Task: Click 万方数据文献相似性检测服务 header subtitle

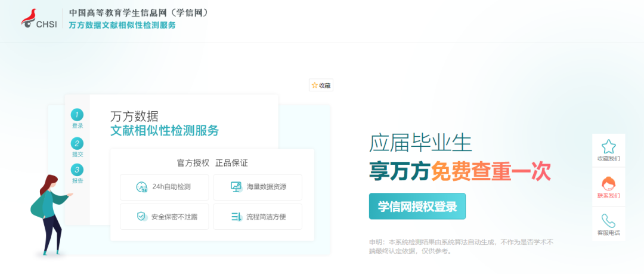Action: tap(122, 26)
